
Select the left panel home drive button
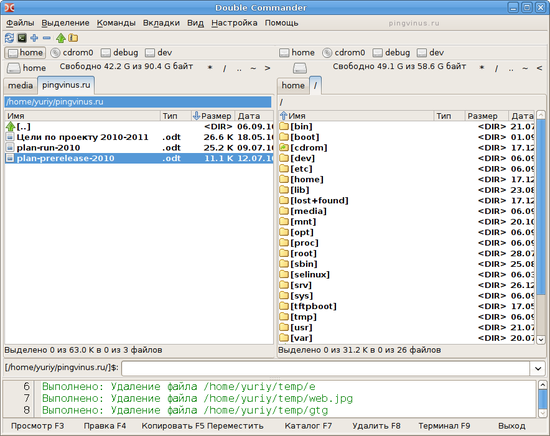(25, 53)
